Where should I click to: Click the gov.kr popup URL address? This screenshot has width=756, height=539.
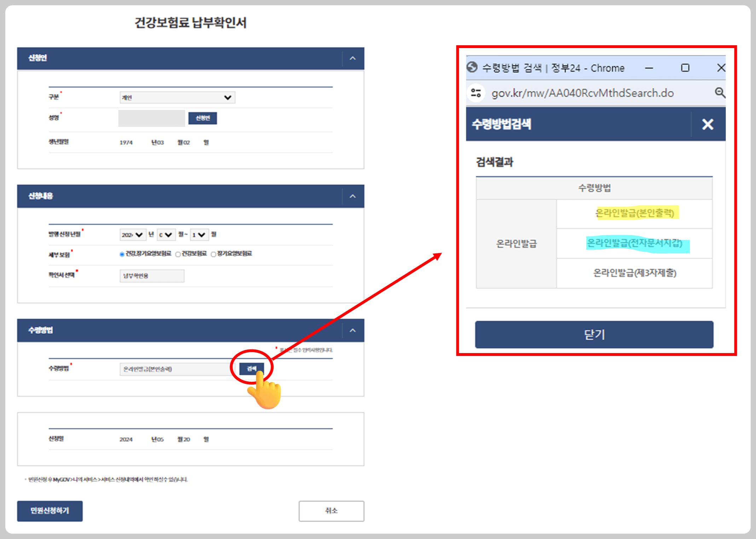pos(582,93)
